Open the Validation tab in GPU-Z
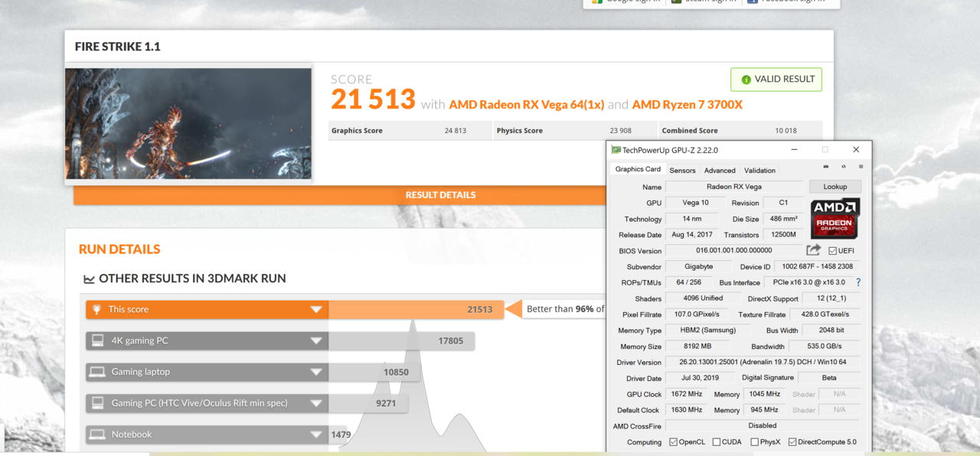The height and width of the screenshot is (456, 980). tap(759, 171)
